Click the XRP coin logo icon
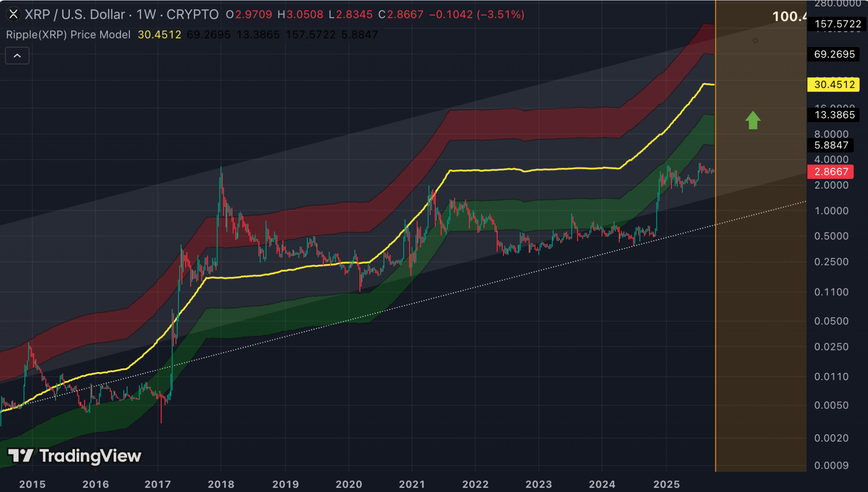 pyautogui.click(x=14, y=14)
